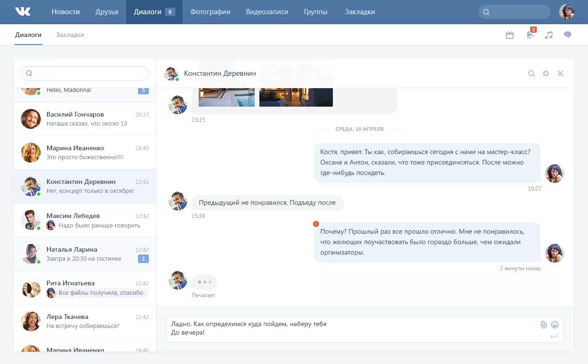Screen dimensions: 588x364
Task: Go to Новости in top navigation
Action: tap(65, 12)
